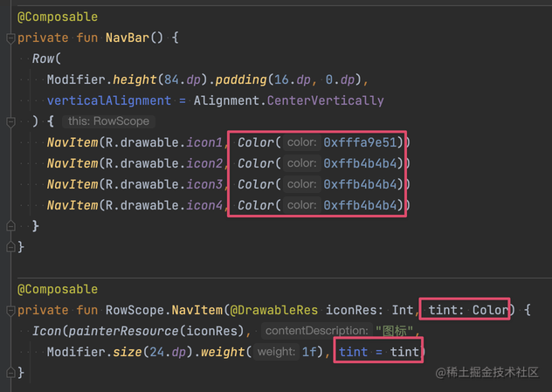
Task: Click 0xffb4b4b4 on the icon2 line
Action: click(x=360, y=163)
